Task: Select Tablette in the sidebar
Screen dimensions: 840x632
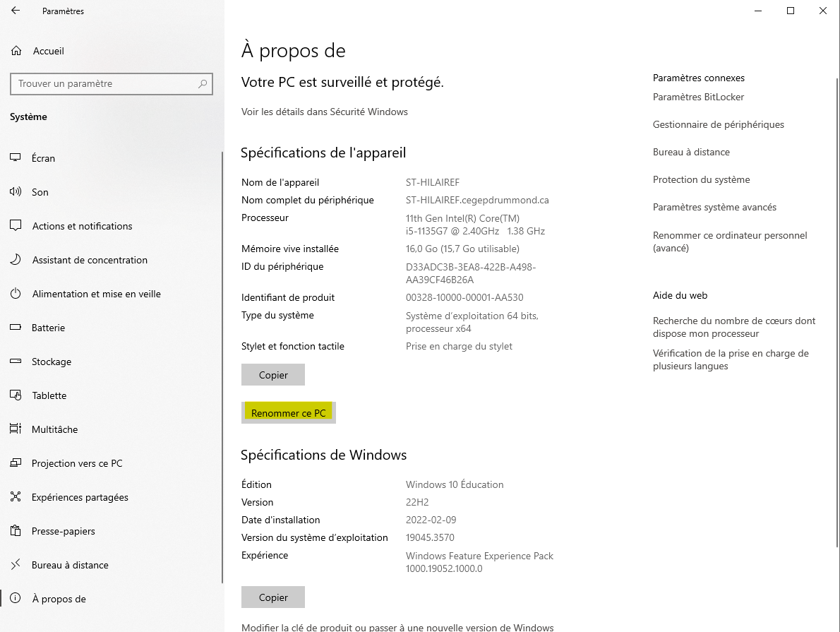Action: click(x=49, y=395)
